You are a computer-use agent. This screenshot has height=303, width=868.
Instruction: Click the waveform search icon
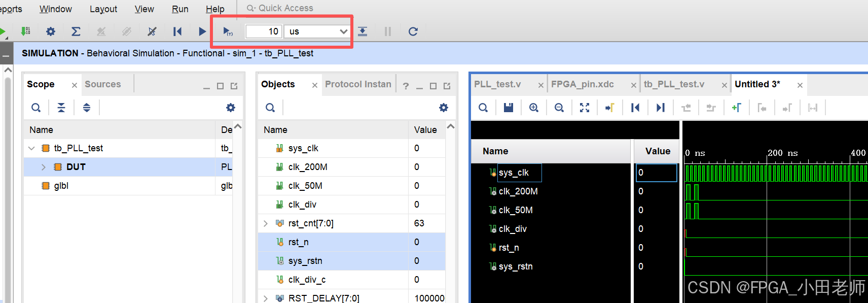point(483,108)
